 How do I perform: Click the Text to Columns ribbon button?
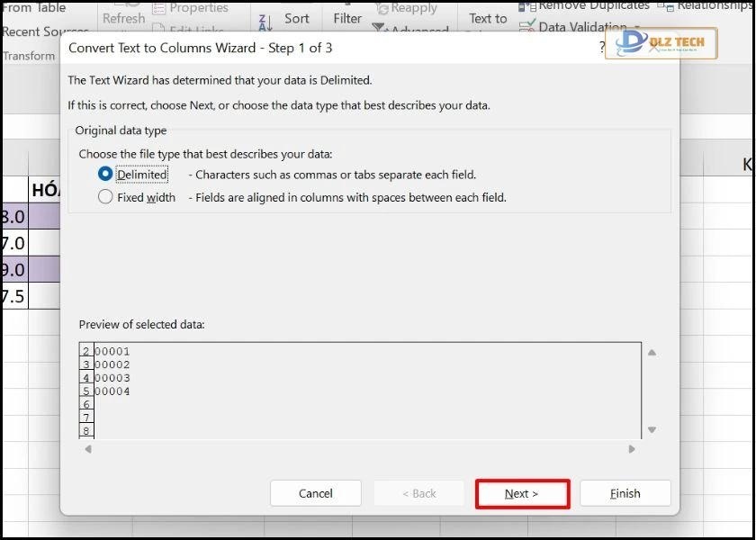[488, 18]
